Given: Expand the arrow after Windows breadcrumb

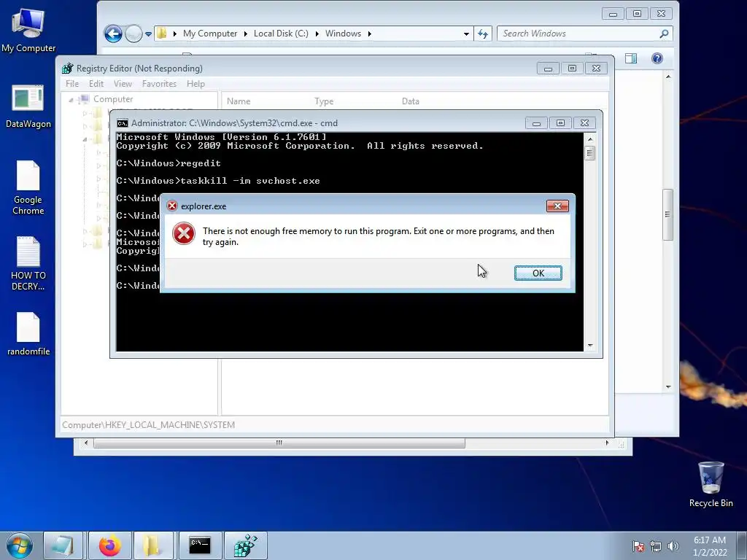Looking at the screenshot, I should (369, 34).
